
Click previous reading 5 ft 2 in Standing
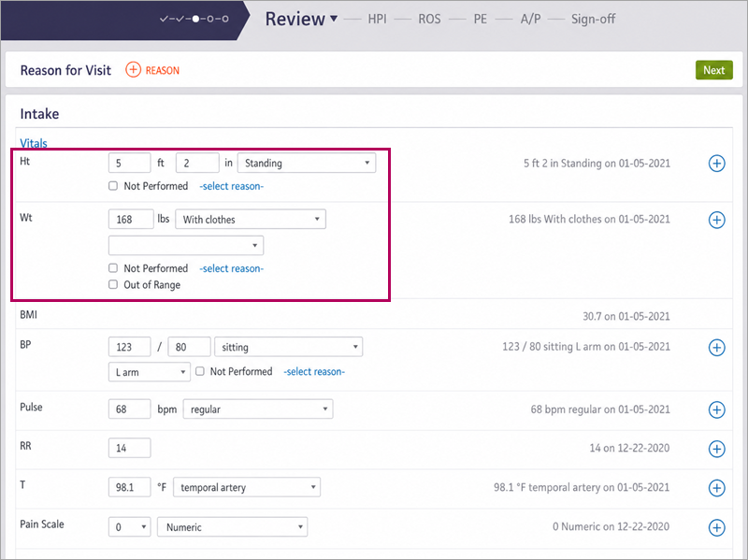coord(597,163)
